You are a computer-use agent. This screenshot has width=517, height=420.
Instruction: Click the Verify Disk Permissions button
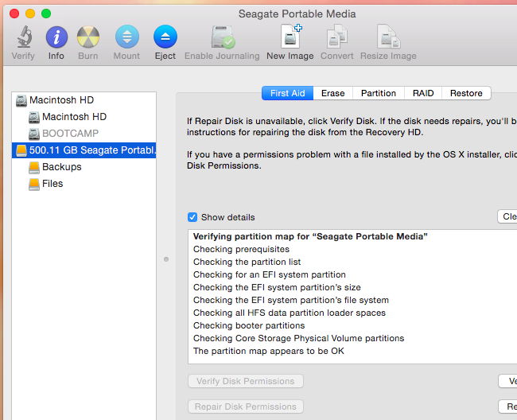[x=246, y=381]
